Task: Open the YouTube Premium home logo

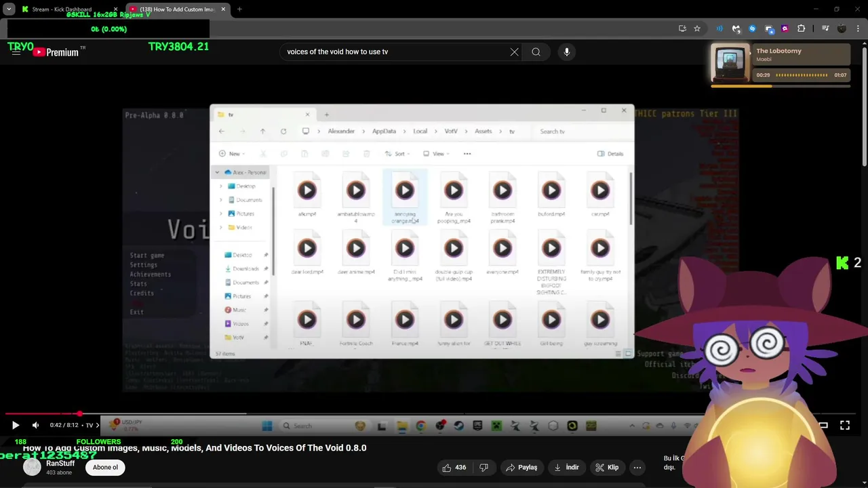Action: [56, 52]
